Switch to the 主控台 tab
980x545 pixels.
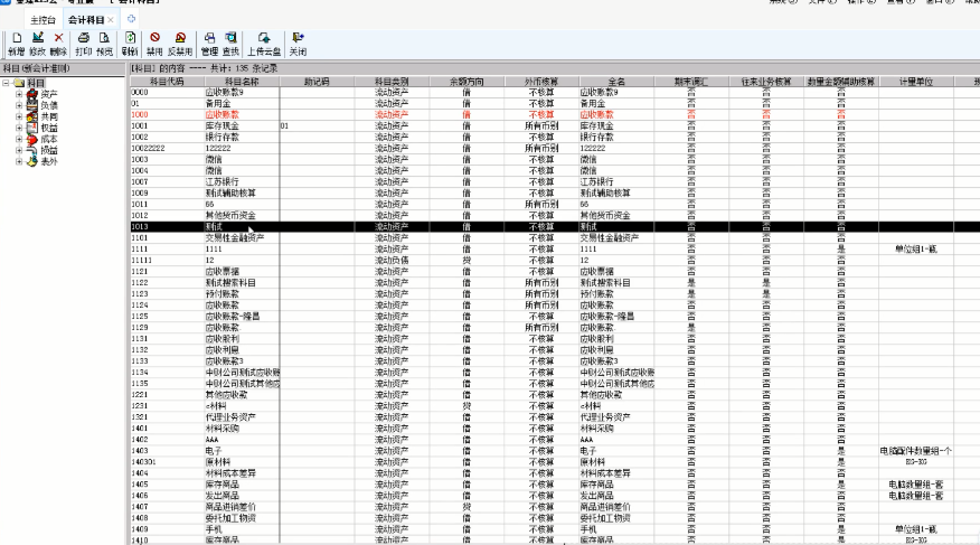(43, 20)
